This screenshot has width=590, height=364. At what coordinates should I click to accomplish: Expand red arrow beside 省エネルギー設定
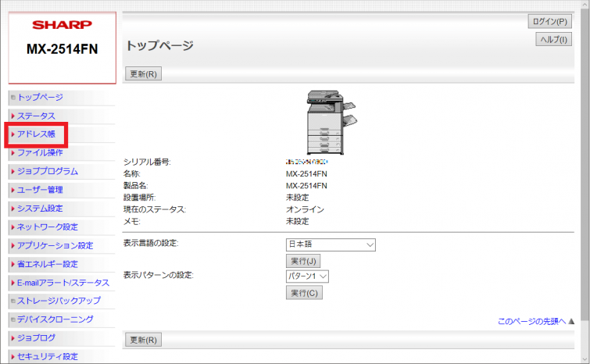click(13, 264)
